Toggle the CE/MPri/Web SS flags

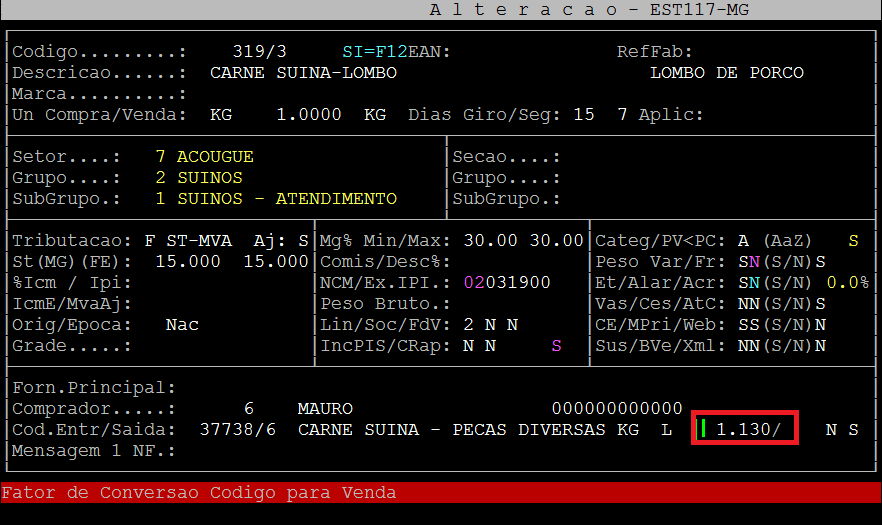click(749, 325)
